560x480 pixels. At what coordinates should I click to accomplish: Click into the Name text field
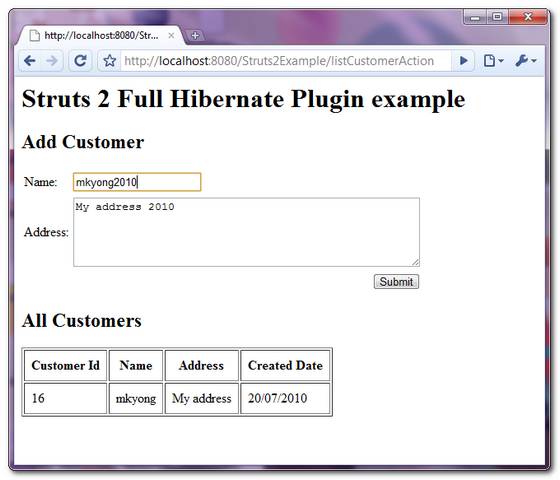coord(137,182)
